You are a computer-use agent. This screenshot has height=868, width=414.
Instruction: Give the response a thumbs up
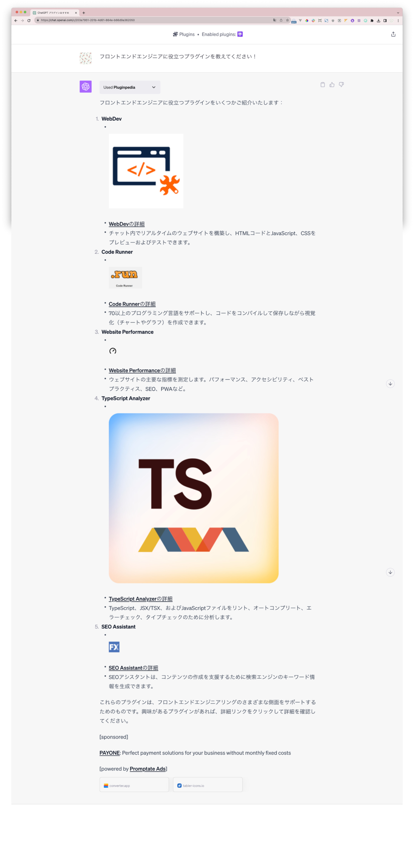(332, 85)
